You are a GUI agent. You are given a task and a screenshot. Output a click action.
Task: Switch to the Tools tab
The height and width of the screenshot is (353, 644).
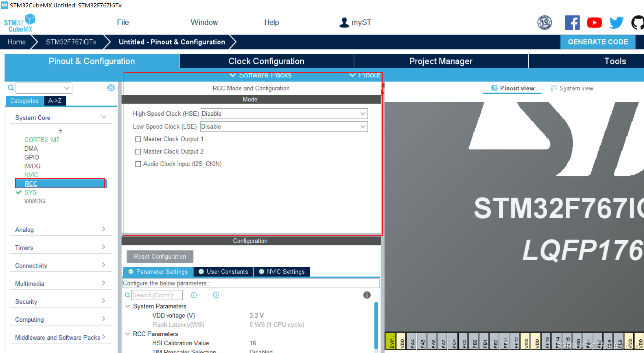click(615, 61)
